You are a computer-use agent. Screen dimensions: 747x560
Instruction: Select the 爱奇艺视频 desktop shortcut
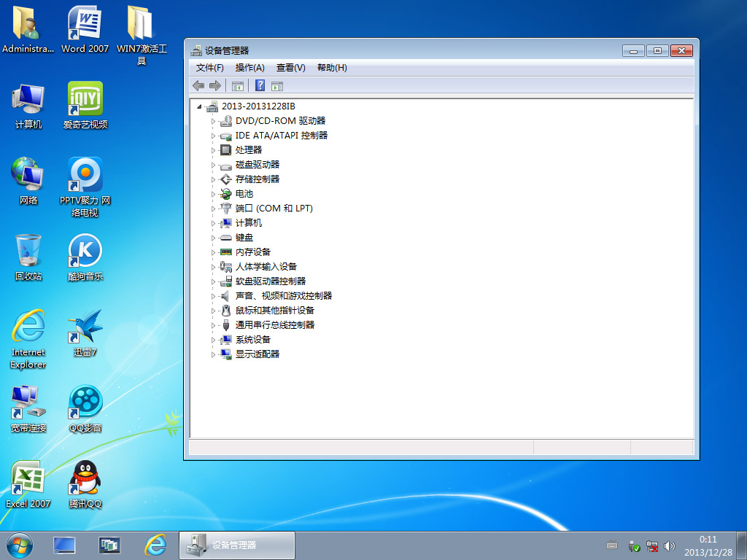(x=85, y=105)
